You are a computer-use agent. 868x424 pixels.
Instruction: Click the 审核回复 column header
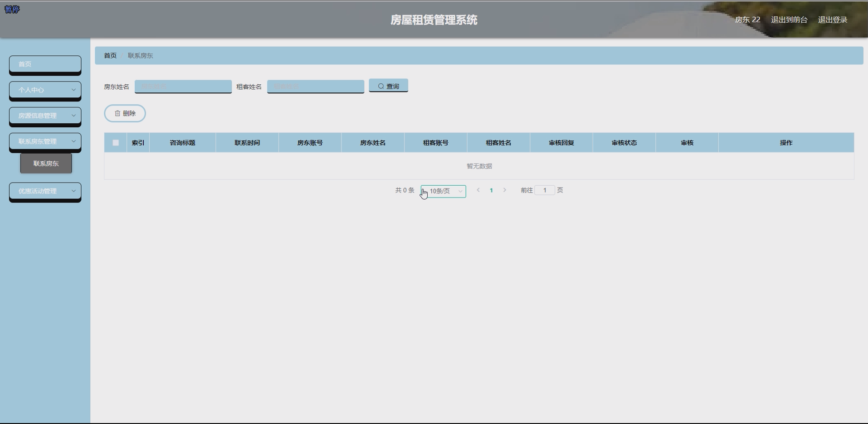tap(561, 143)
